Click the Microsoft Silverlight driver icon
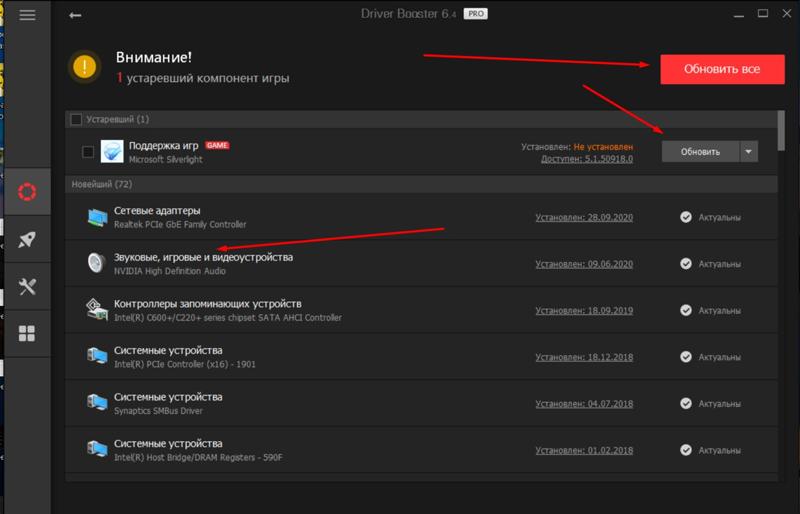Viewport: 800px width, 514px height. (112, 151)
